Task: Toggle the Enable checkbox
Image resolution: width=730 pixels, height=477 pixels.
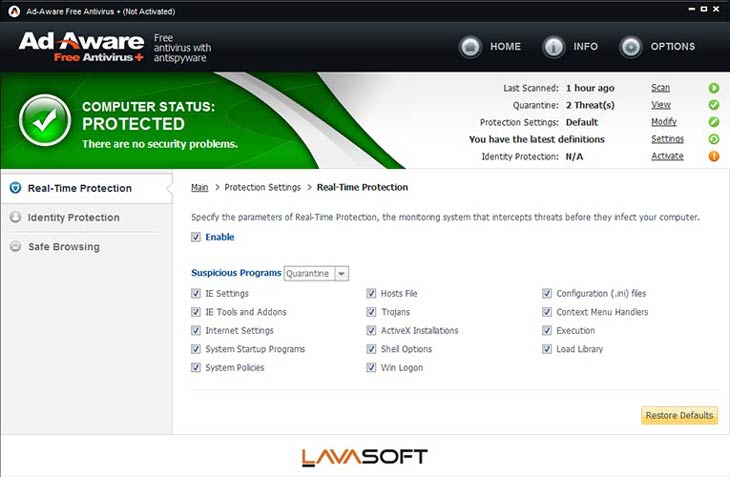Action: coord(196,237)
